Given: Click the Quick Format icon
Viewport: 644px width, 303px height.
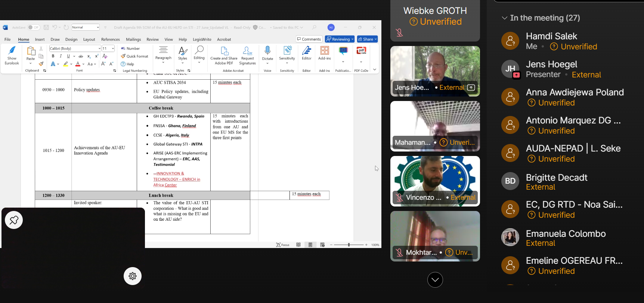Looking at the screenshot, I should [134, 56].
